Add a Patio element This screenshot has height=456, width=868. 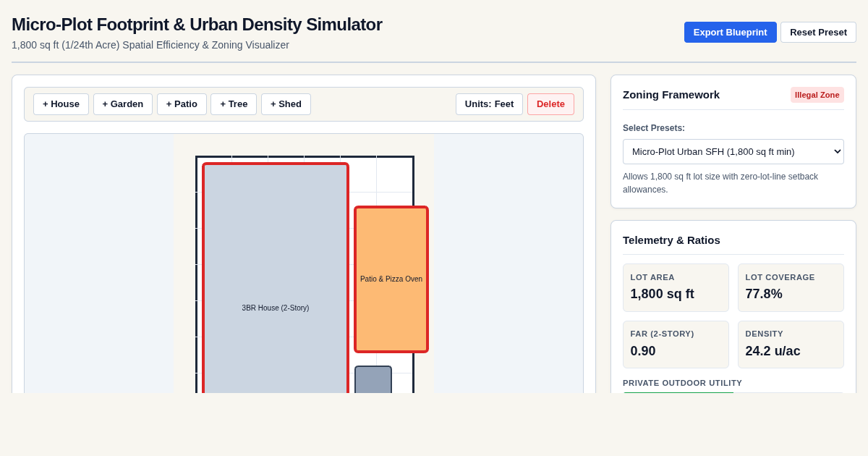182,104
